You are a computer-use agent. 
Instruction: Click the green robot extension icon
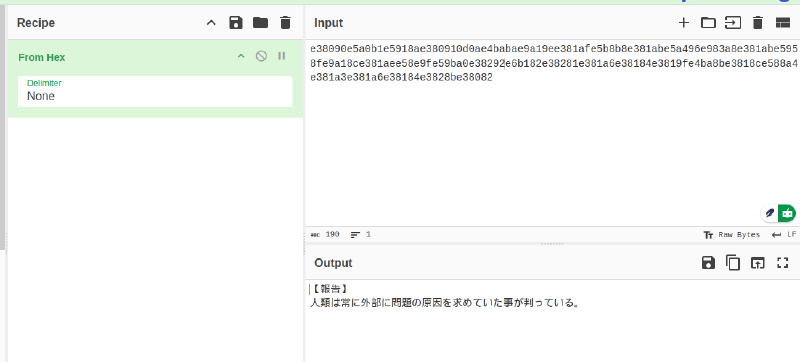point(787,213)
